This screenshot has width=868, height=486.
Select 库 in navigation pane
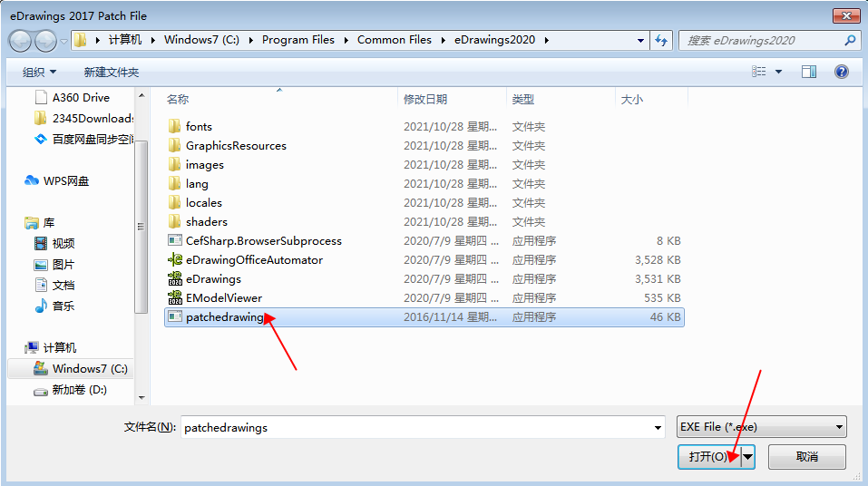pyautogui.click(x=49, y=222)
